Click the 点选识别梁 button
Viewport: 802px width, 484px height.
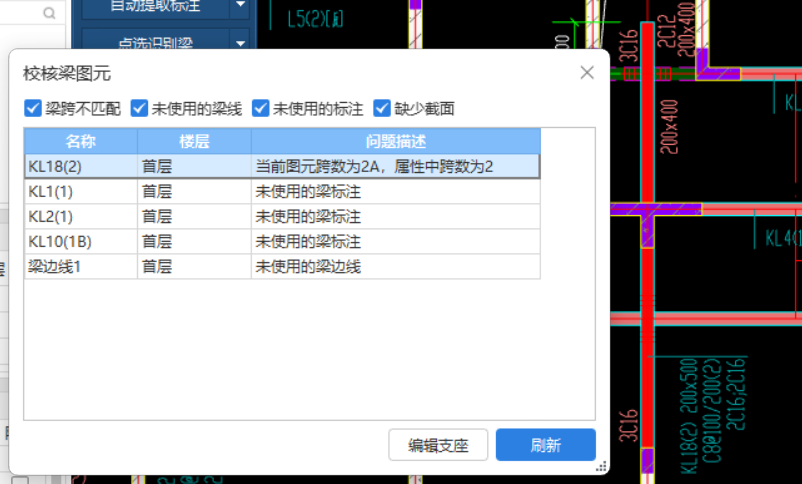click(155, 41)
